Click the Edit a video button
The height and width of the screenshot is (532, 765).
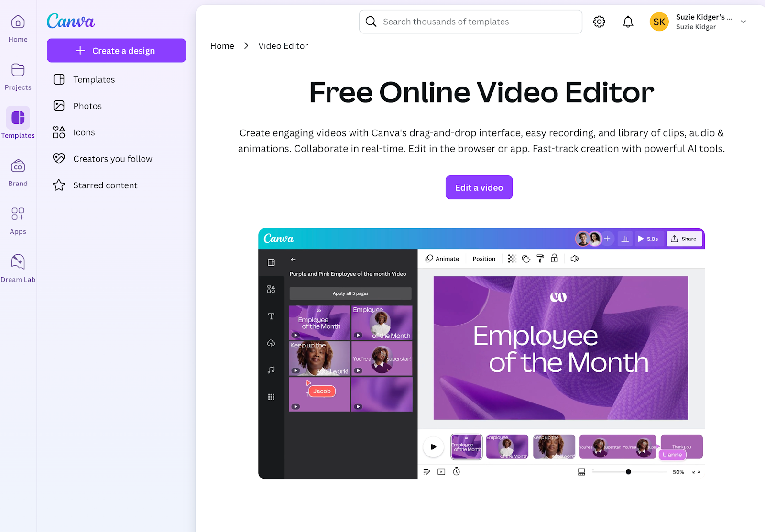pyautogui.click(x=479, y=187)
